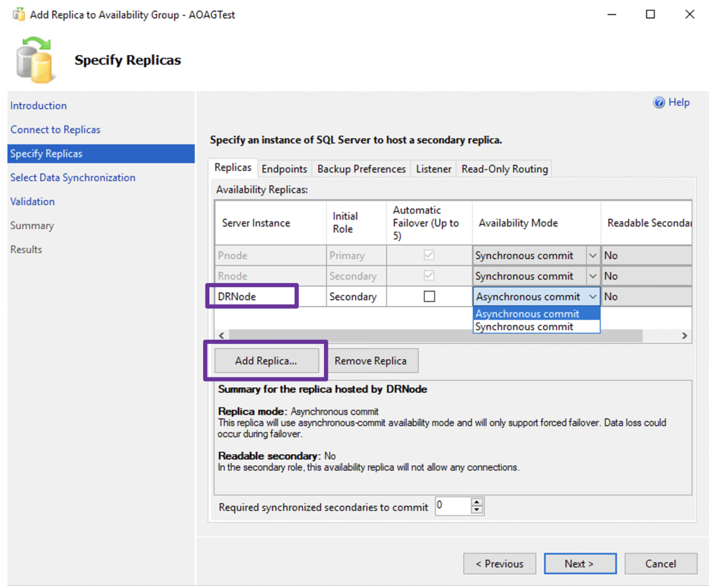Choose Synchronous commit from the open dropdown list

pyautogui.click(x=524, y=327)
